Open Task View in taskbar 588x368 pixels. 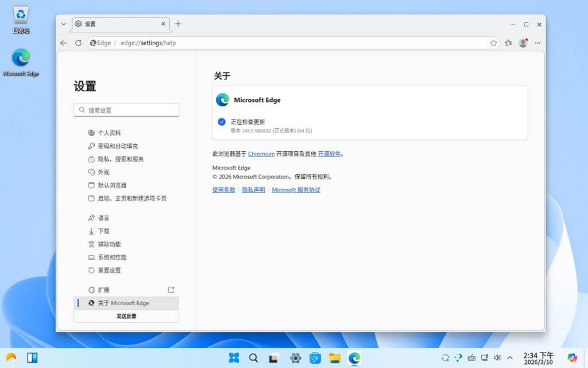point(273,358)
